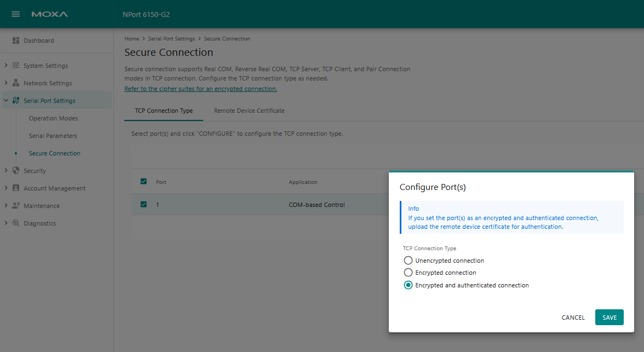The width and height of the screenshot is (644, 352).
Task: Select Unencrypted connection radio button
Action: [x=408, y=261]
